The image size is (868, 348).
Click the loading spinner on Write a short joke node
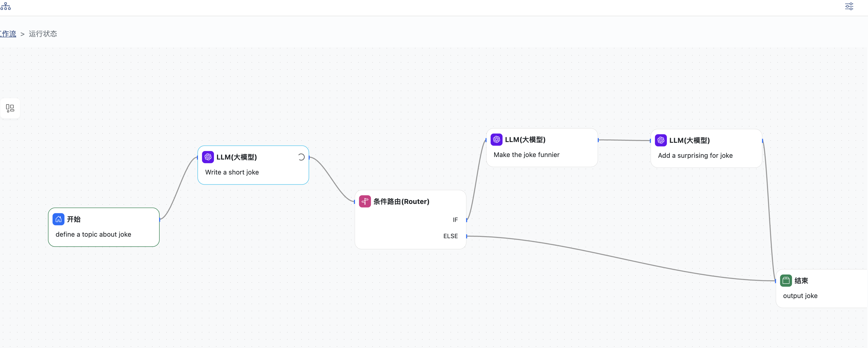[x=301, y=157]
